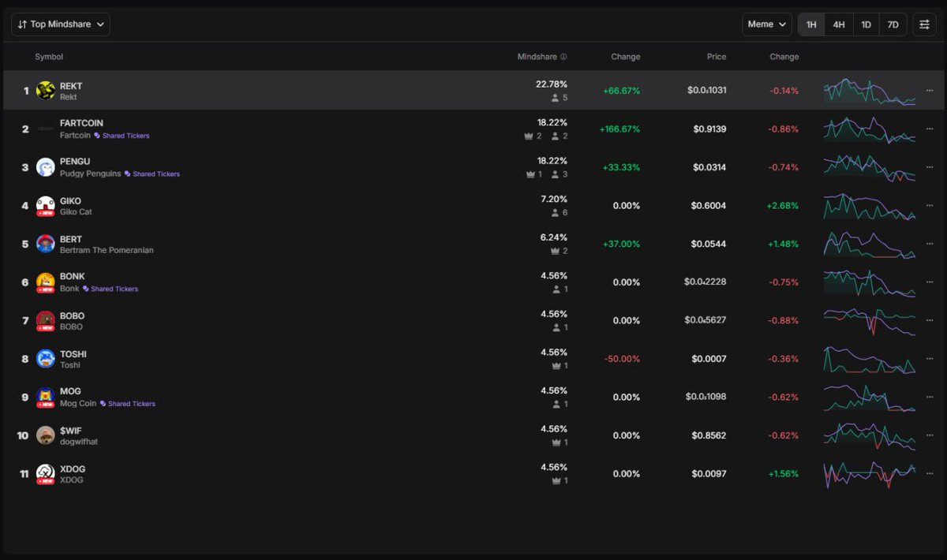
Task: Open more options for MOG row
Action: click(x=929, y=397)
